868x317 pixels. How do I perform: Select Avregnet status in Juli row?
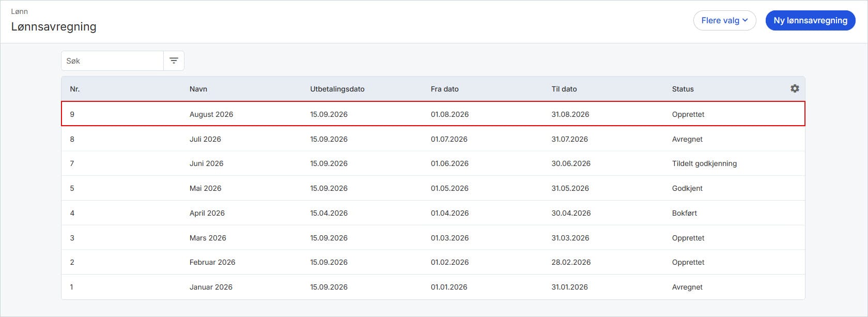(687, 139)
